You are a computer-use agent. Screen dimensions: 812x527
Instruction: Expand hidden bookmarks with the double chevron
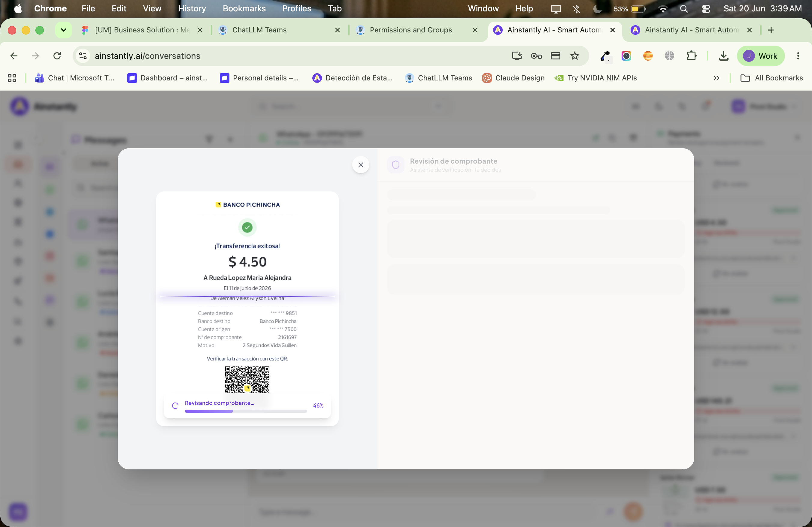click(716, 78)
